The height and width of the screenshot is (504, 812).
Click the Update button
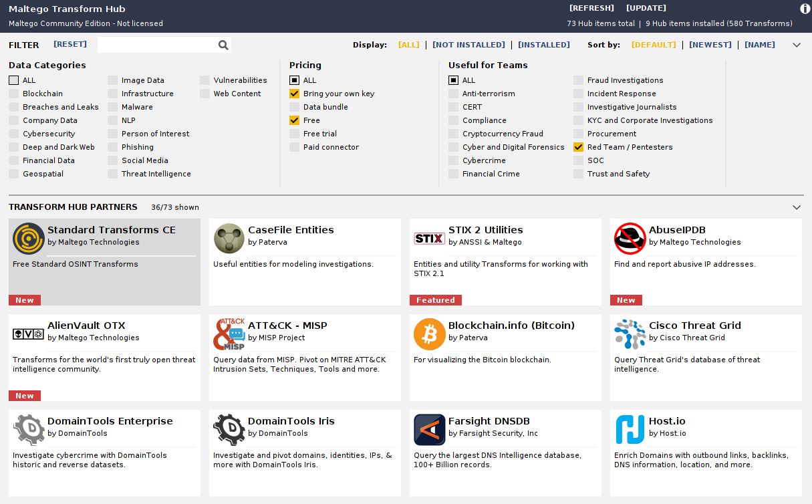[646, 8]
